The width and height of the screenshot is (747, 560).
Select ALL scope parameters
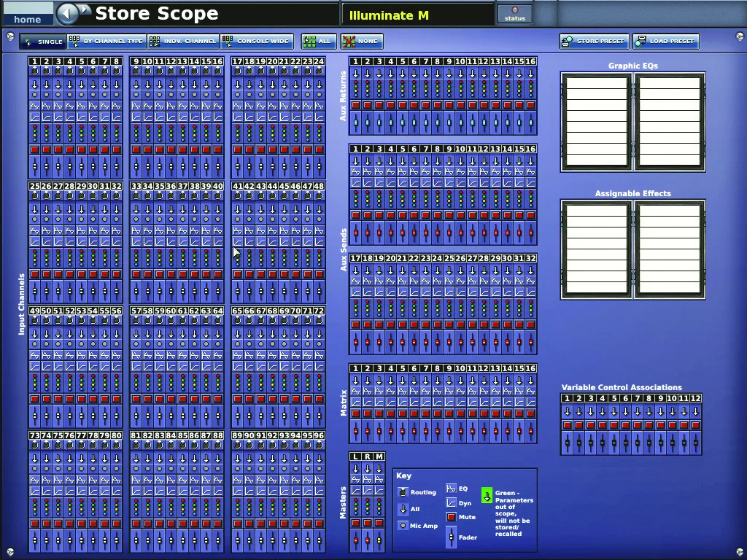coord(319,42)
